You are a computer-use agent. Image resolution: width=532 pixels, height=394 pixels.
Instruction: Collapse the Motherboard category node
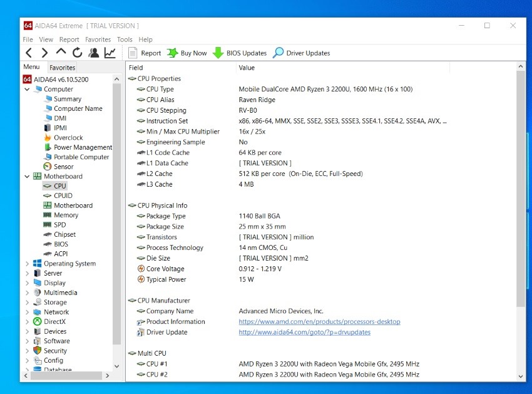point(27,177)
